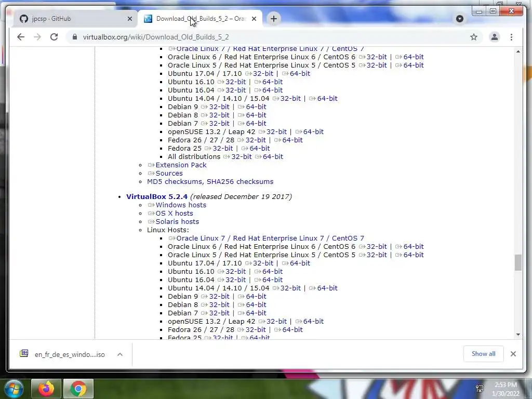Image resolution: width=532 pixels, height=399 pixels.
Task: Bookmark this page with the star icon
Action: 474,37
